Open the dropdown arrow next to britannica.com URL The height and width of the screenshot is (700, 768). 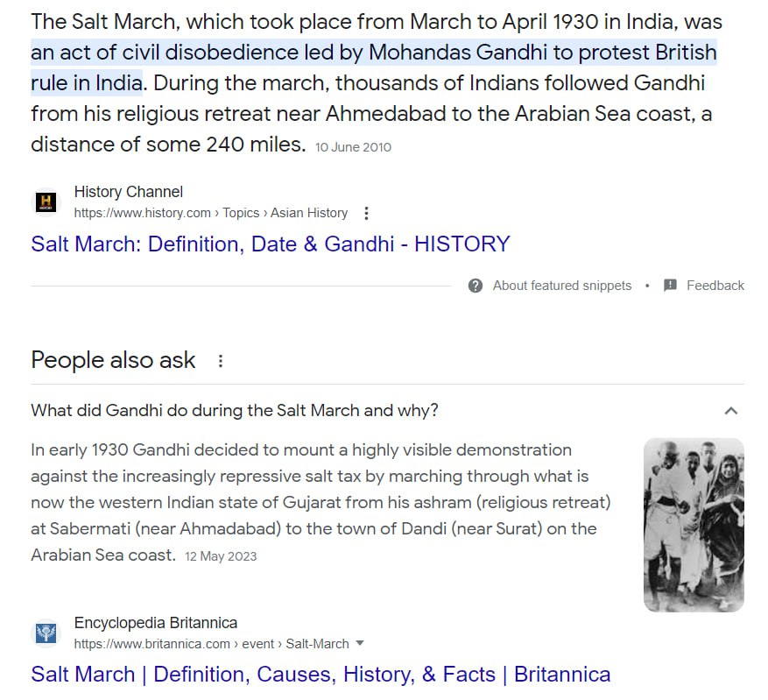click(x=360, y=643)
